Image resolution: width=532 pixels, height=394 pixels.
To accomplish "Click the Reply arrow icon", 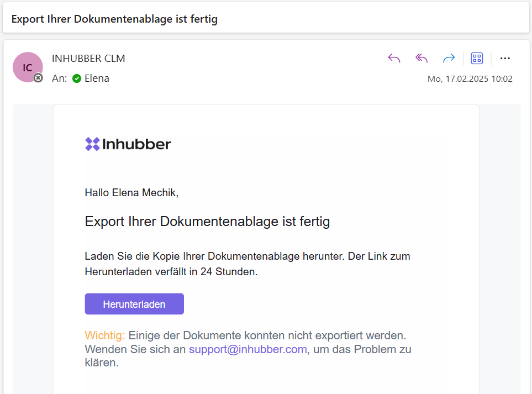I will pos(394,59).
